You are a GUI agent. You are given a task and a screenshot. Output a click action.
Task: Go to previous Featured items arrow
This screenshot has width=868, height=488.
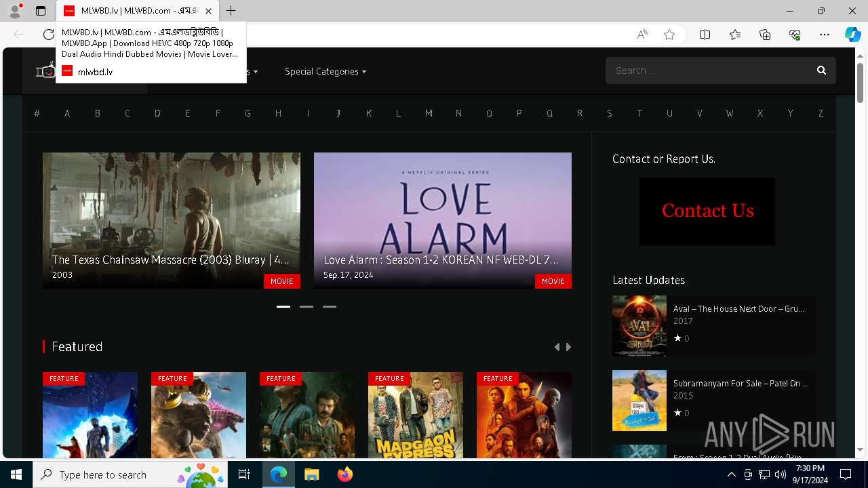[557, 347]
